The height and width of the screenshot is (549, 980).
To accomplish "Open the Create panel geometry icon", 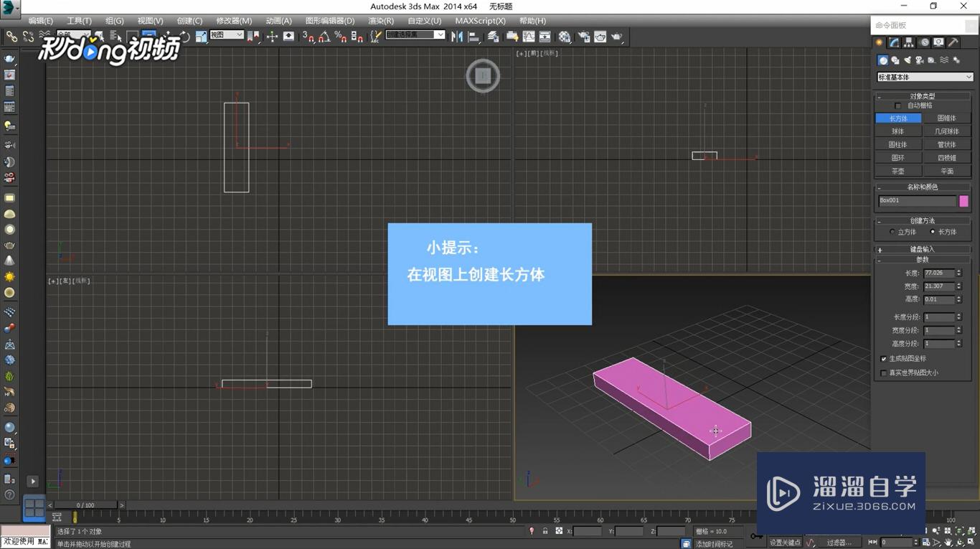I will pyautogui.click(x=882, y=60).
